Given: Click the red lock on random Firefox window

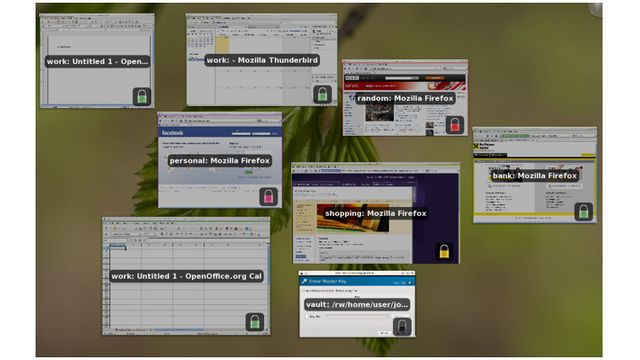Looking at the screenshot, I should [x=455, y=125].
